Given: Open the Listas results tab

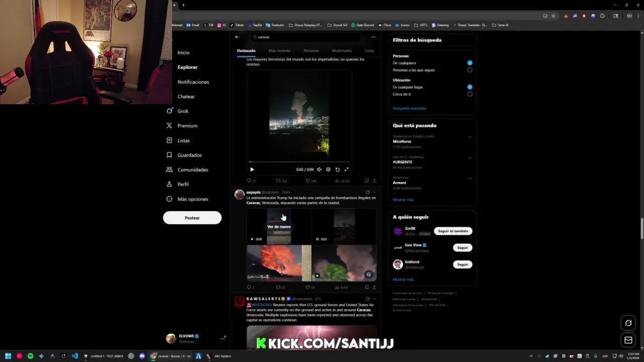Looking at the screenshot, I should point(369,51).
